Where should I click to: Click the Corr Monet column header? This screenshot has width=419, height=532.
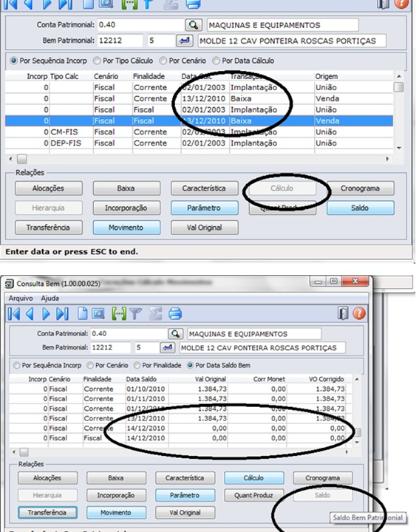270,379
